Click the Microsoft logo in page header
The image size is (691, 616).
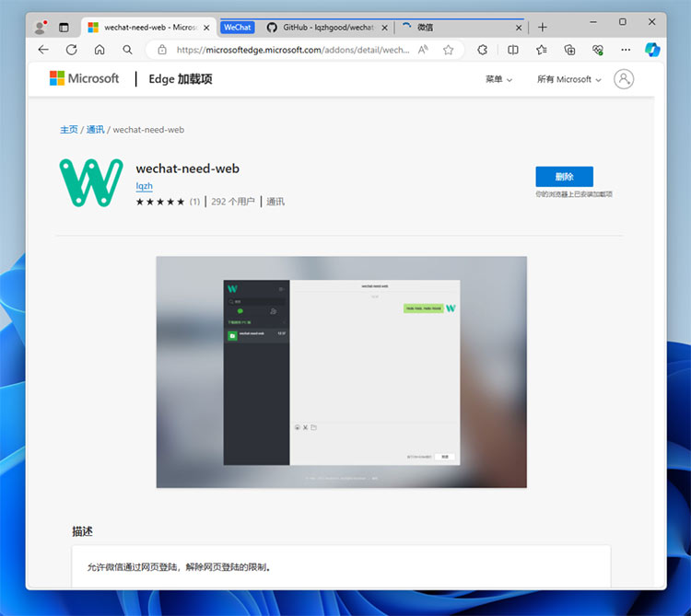(84, 78)
